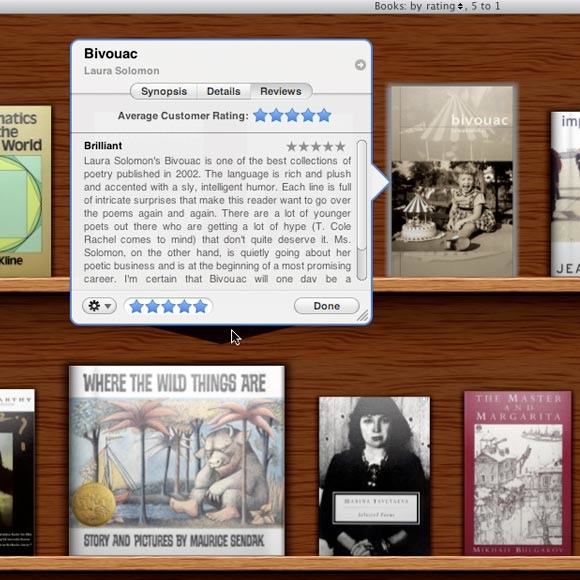Set rating to fifth star in popup footer
This screenshot has width=580, height=580.
tap(200, 306)
